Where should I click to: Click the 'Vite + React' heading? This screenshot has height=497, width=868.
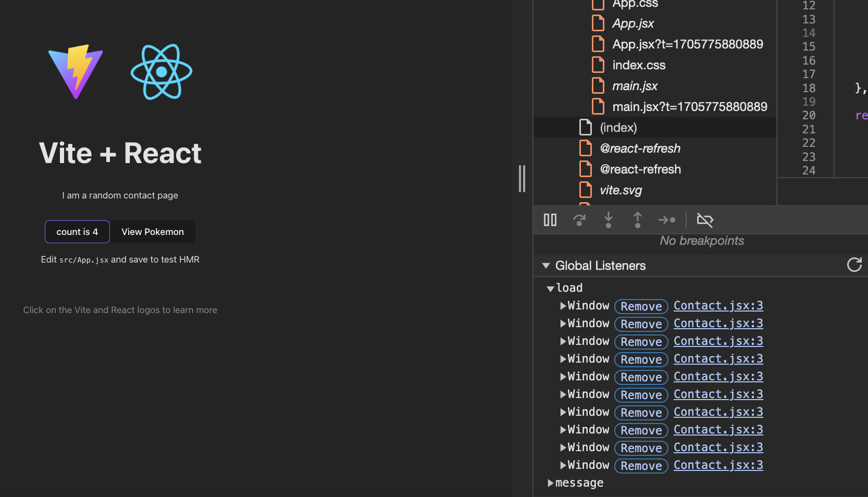pos(120,153)
